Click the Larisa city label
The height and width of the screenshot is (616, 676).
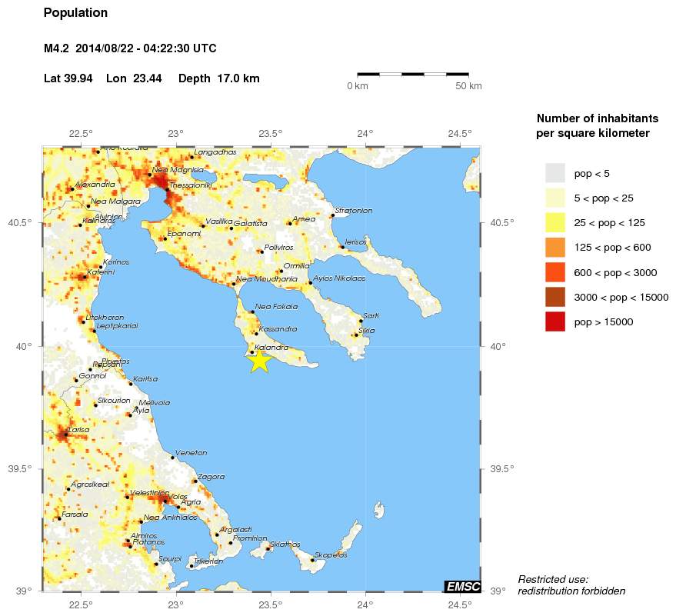pyautogui.click(x=78, y=430)
